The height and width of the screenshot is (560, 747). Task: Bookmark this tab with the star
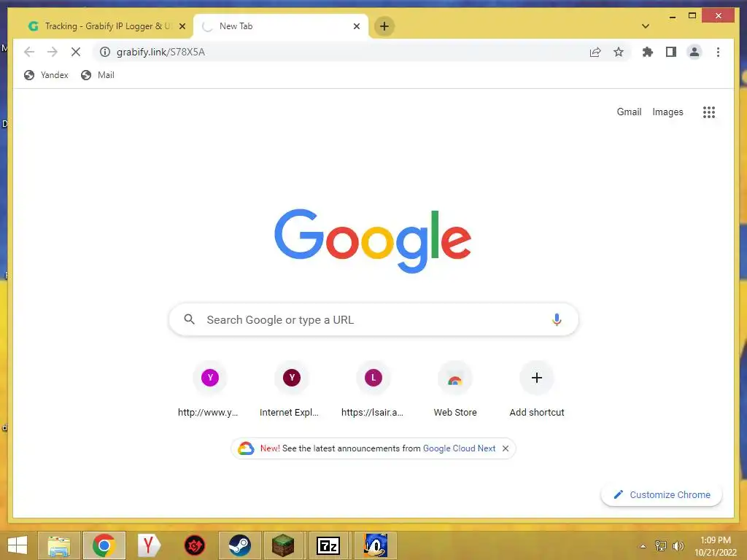pos(619,52)
